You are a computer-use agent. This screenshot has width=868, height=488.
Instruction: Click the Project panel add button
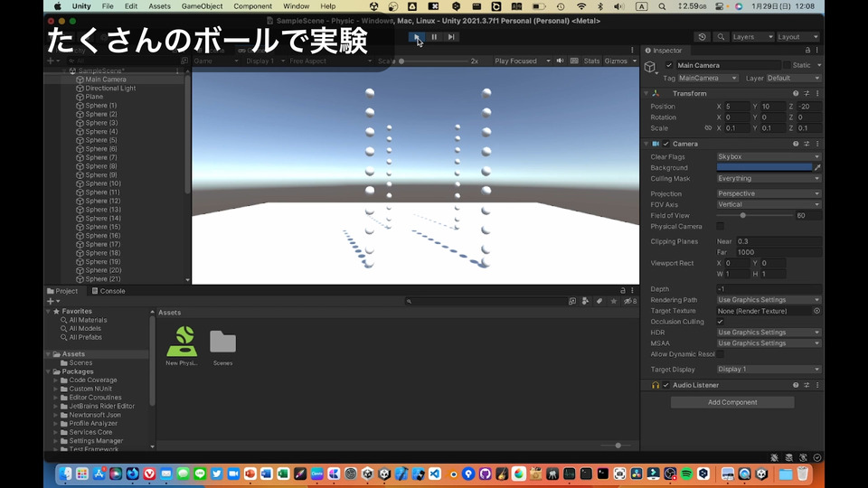(53, 302)
